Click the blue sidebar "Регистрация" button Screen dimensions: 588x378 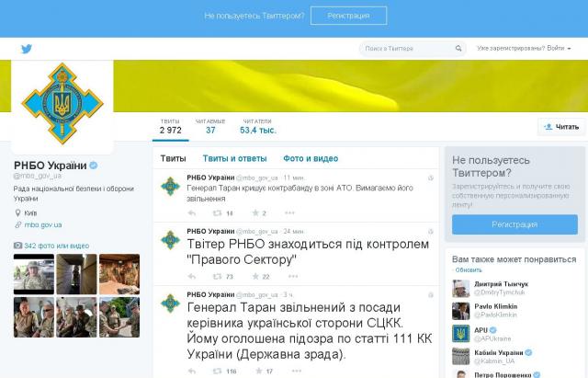tap(514, 223)
